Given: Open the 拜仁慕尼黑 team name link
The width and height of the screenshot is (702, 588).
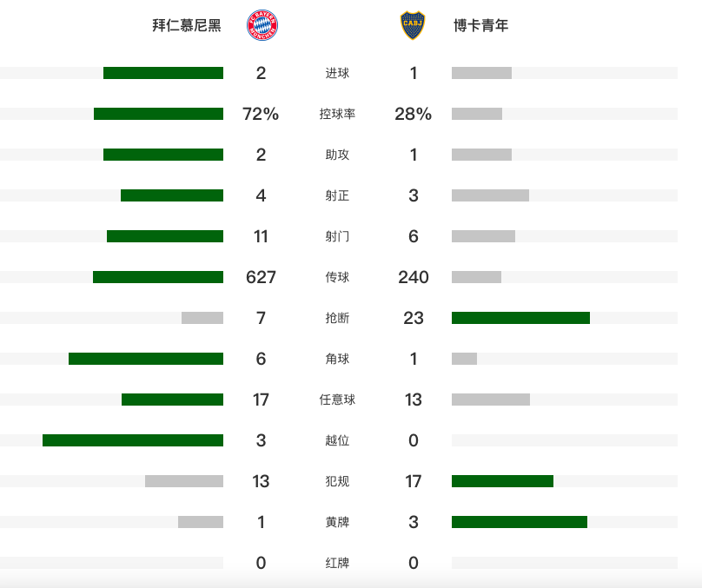Looking at the screenshot, I should pyautogui.click(x=187, y=25).
